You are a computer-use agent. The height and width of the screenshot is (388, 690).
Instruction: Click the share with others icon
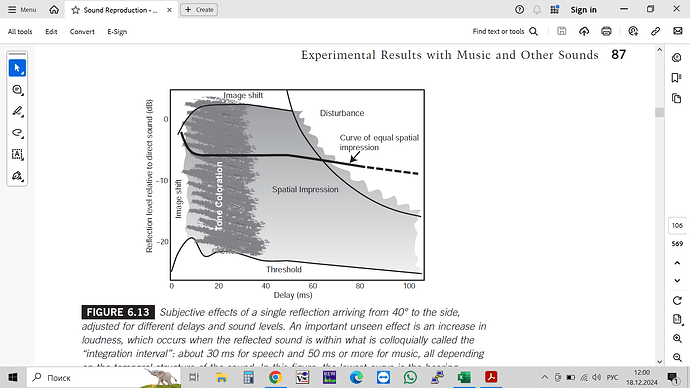633,31
